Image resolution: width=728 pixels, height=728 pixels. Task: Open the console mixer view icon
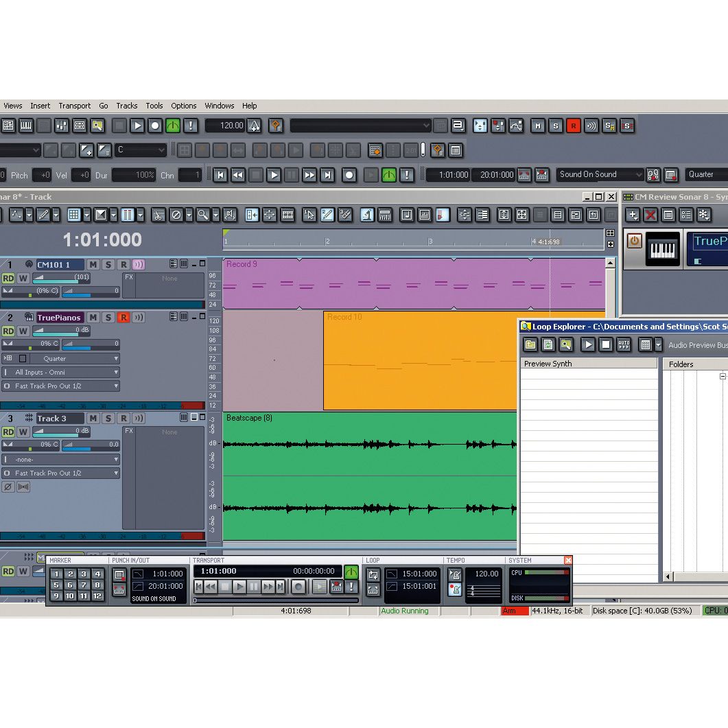click(x=61, y=126)
